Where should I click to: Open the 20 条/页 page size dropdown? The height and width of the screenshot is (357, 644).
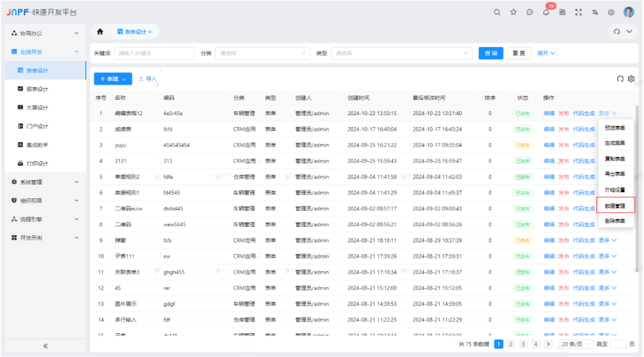(575, 344)
